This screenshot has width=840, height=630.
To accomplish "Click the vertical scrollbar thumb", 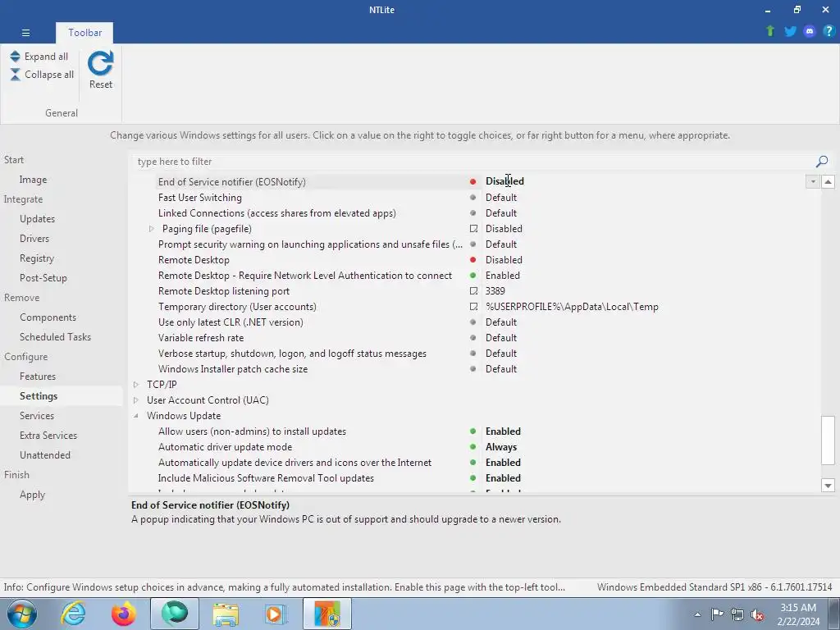I will [x=828, y=441].
